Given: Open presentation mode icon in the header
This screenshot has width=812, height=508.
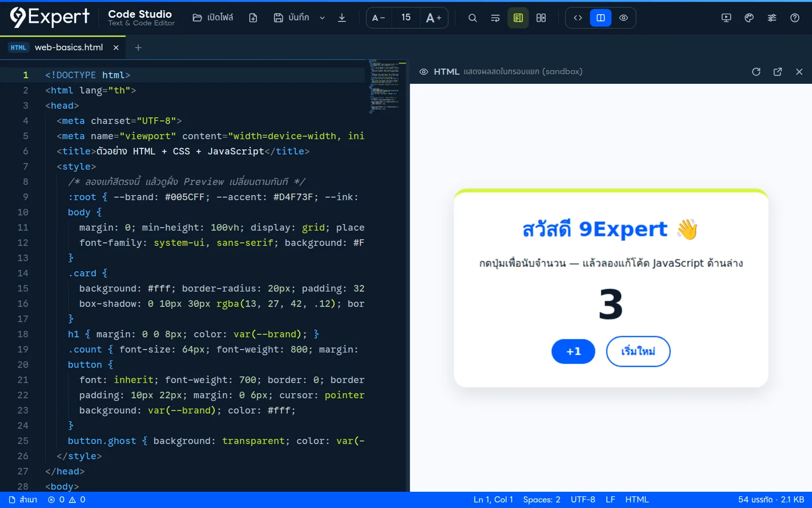Looking at the screenshot, I should pyautogui.click(x=726, y=18).
